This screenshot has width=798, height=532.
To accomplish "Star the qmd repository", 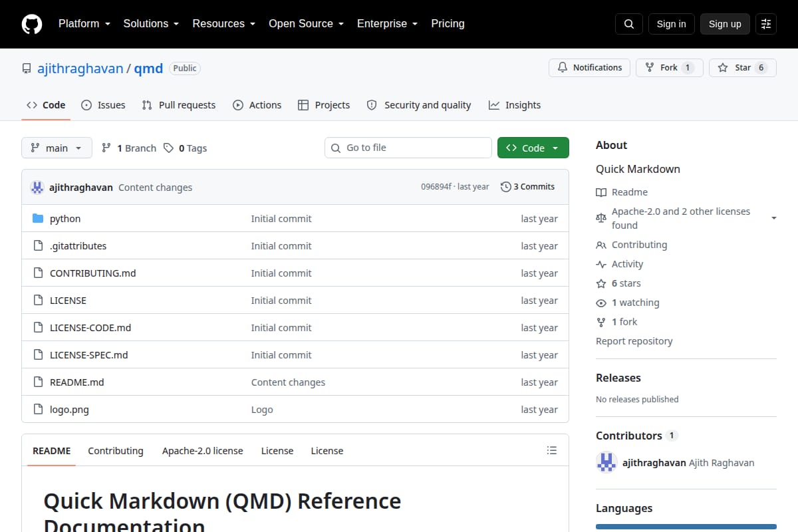I will 742,68.
